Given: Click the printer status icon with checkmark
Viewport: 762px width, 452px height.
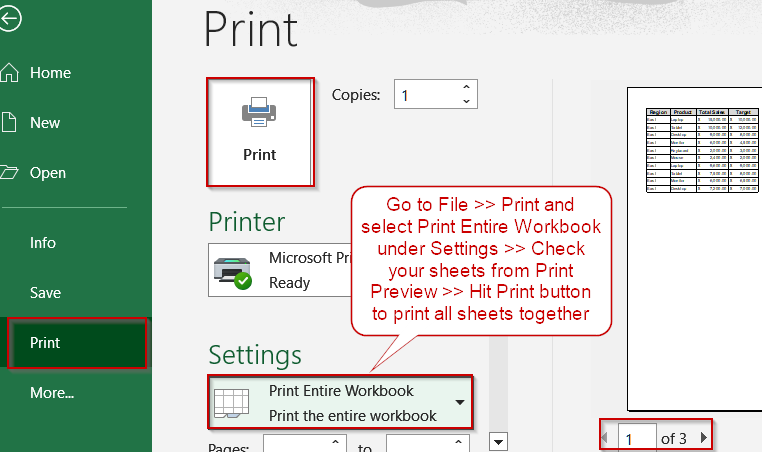Looking at the screenshot, I should coord(233,273).
